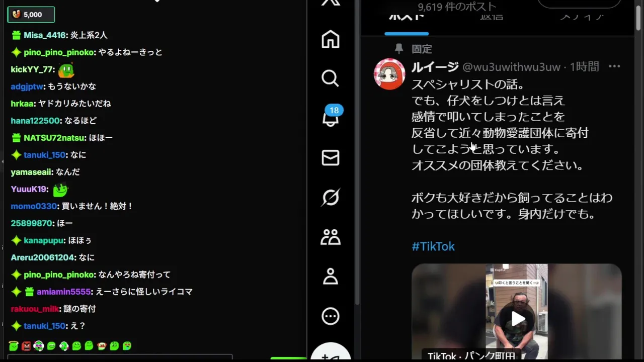Click username YuuuK19 in chat
The image size is (644, 362).
pos(29,189)
